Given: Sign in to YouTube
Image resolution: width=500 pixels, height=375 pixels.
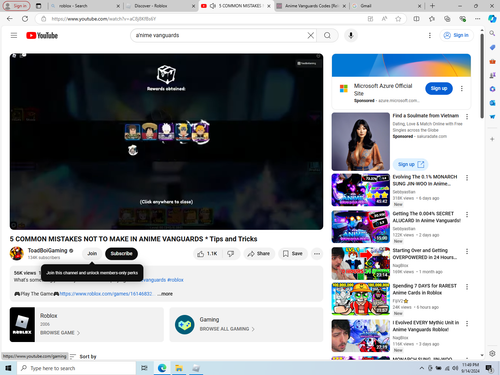Looking at the screenshot, I should click(x=456, y=35).
